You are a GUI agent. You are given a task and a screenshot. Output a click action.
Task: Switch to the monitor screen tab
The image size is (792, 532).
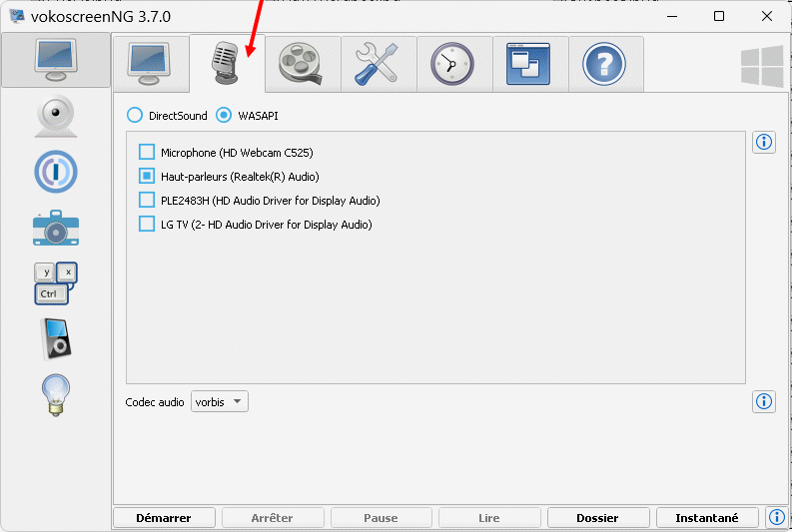pyautogui.click(x=151, y=64)
